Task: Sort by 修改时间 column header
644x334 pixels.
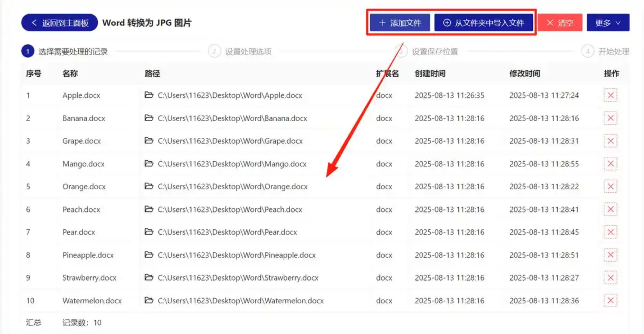Action: [524, 73]
